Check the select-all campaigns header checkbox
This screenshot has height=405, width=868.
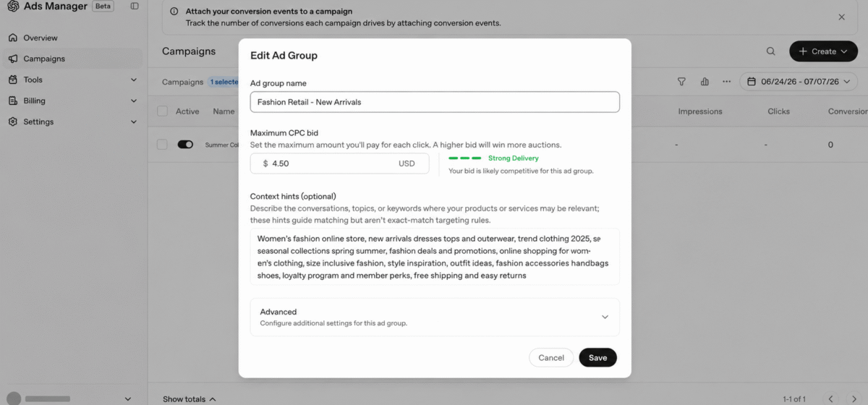(x=162, y=111)
